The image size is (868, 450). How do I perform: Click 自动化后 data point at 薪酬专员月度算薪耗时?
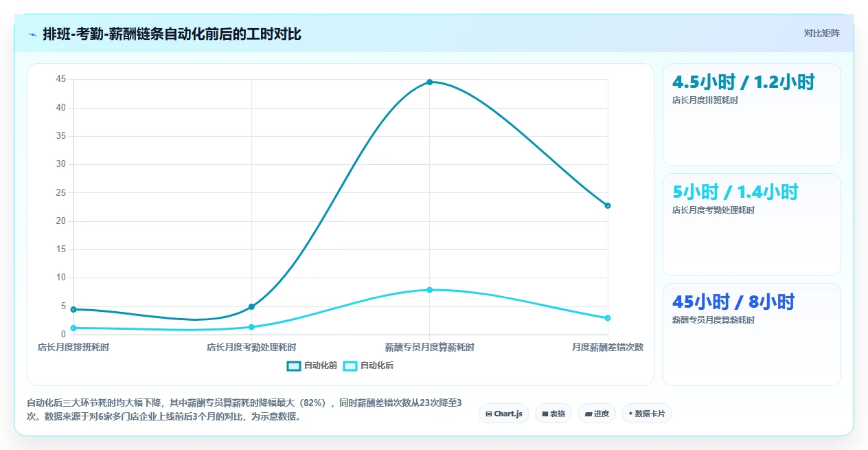430,290
